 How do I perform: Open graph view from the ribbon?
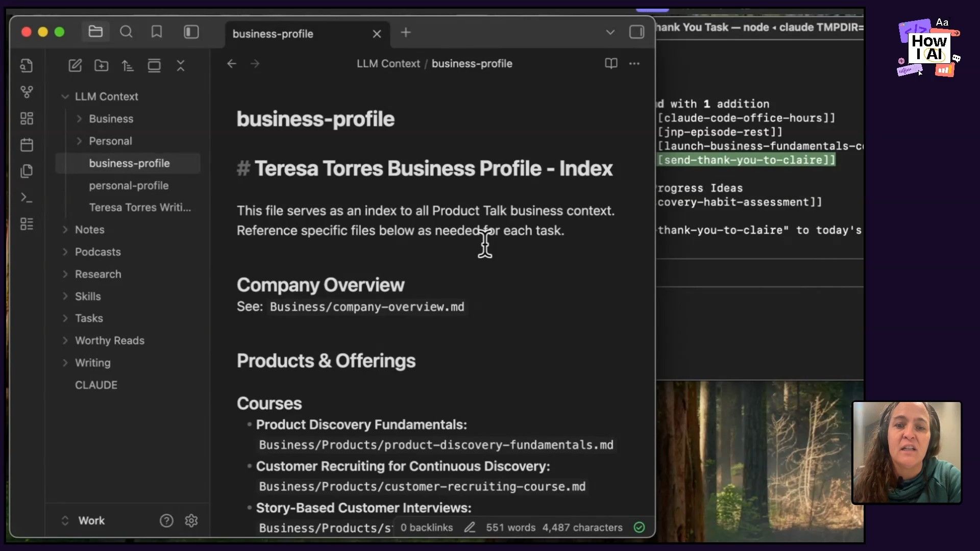point(27,92)
